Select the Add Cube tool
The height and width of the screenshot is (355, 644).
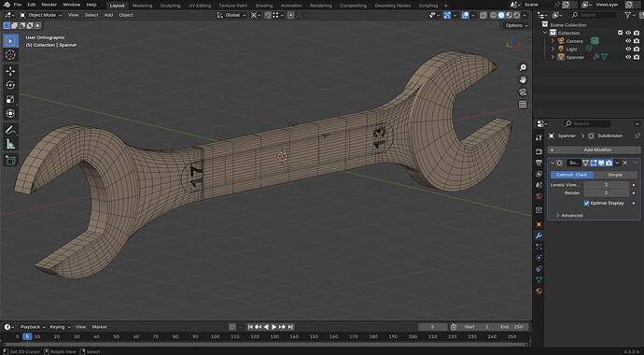(10, 161)
